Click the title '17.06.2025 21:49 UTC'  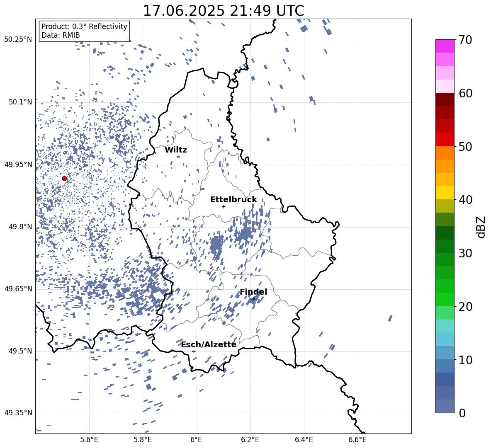pos(224,11)
